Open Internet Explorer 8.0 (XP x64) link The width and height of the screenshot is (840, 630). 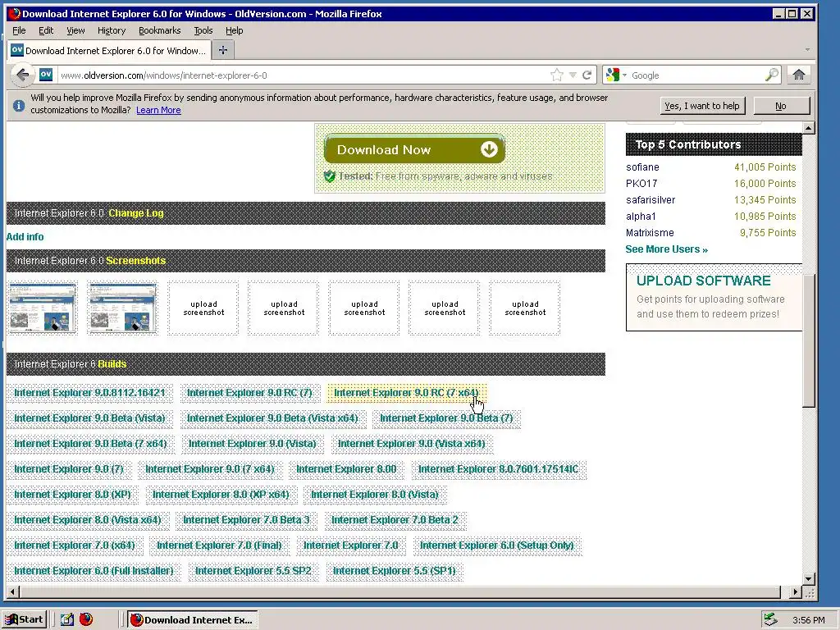click(221, 494)
